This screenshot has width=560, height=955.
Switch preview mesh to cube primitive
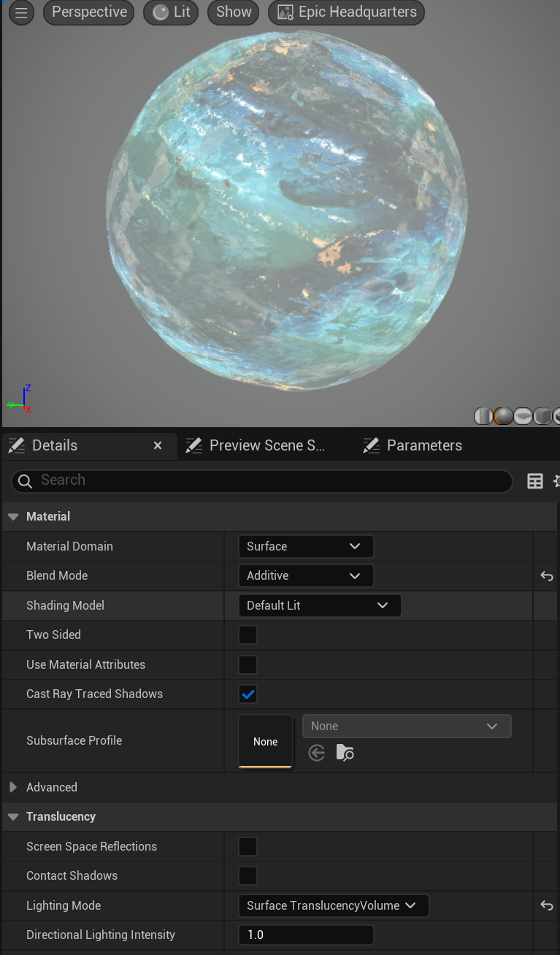click(542, 416)
